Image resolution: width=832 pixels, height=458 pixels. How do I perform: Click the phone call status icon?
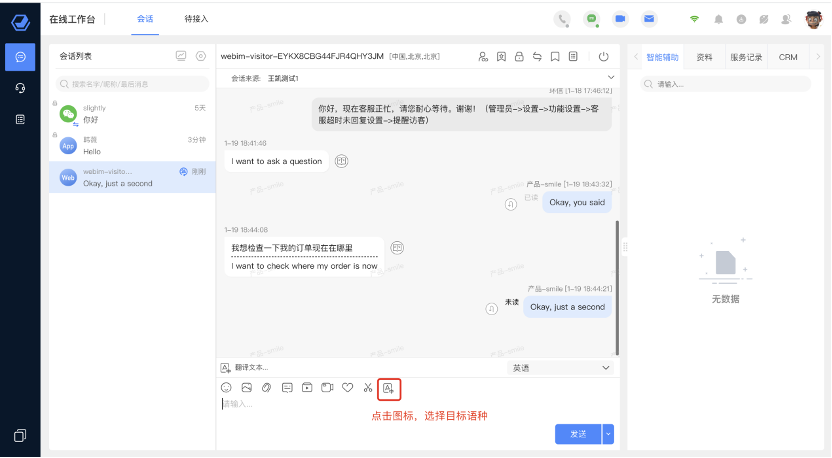[563, 19]
